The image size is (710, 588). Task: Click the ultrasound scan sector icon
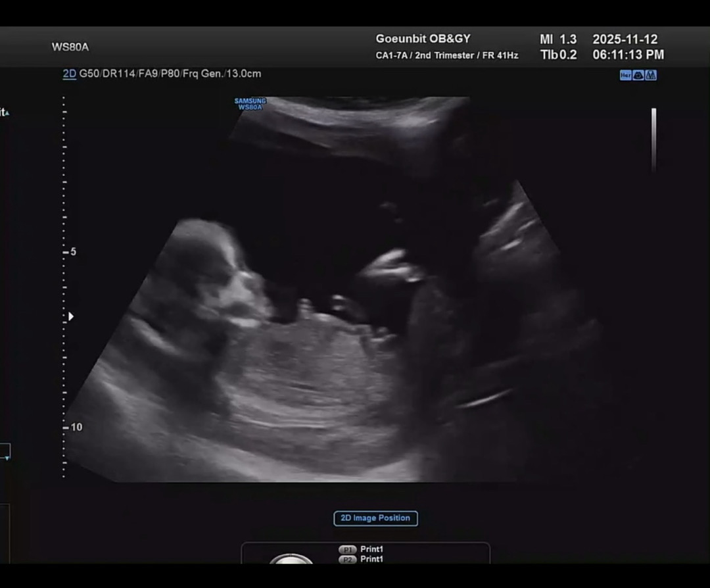tap(638, 75)
